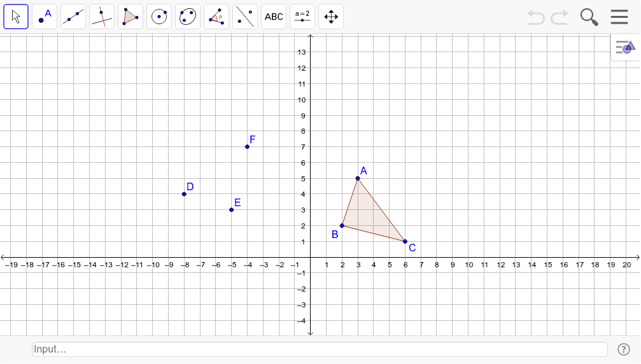Click the y-axis label –4
641x364 pixels.
click(x=301, y=321)
